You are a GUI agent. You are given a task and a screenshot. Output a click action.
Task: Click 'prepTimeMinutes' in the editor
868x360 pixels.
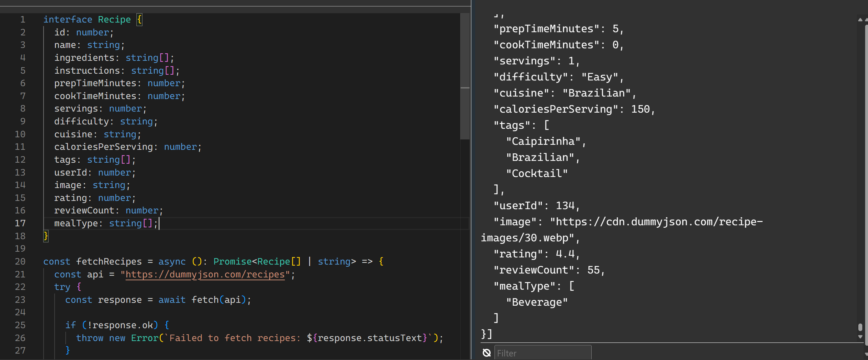95,83
